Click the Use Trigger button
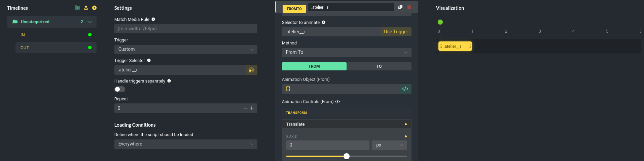This screenshot has width=644, height=161. click(x=396, y=32)
